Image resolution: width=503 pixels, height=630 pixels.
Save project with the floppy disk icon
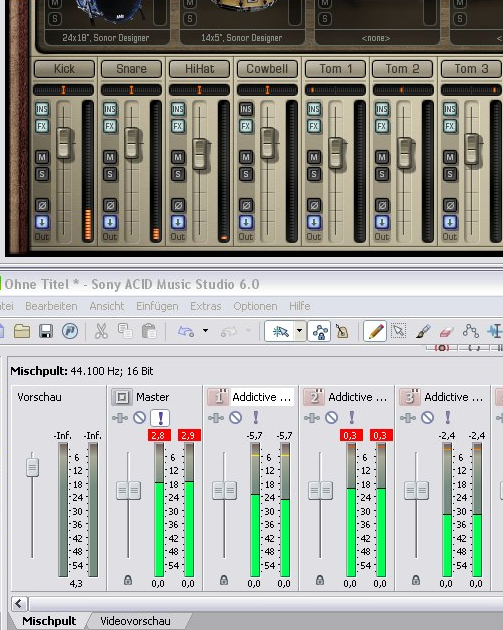coord(46,331)
